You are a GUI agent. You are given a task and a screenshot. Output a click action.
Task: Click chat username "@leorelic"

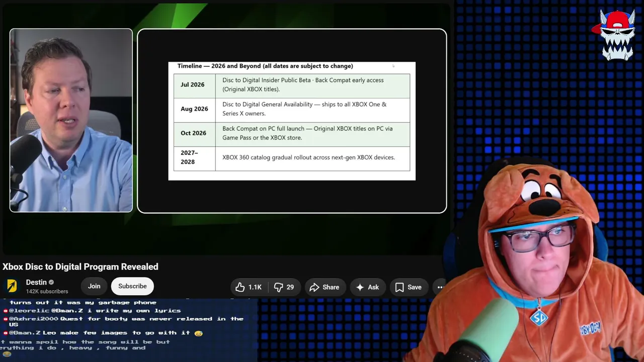point(29,311)
